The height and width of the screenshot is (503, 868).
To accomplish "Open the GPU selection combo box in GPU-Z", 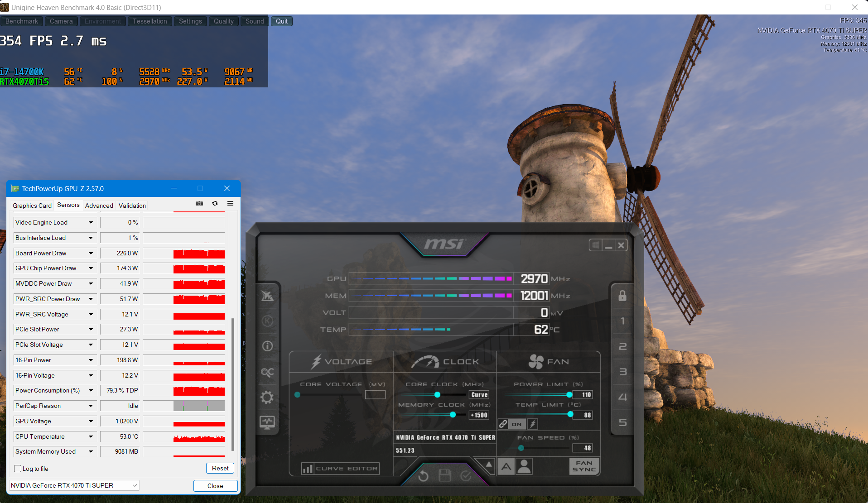I will tap(74, 485).
